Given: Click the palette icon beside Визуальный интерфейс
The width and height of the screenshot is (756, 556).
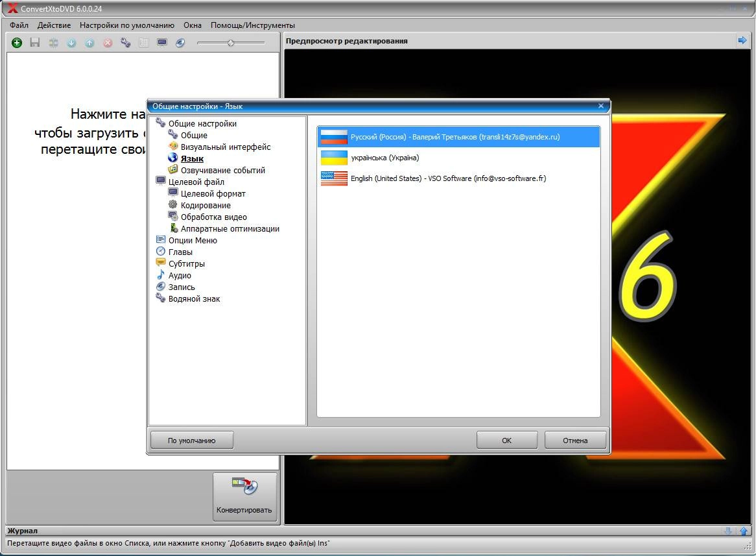Looking at the screenshot, I should click(172, 146).
